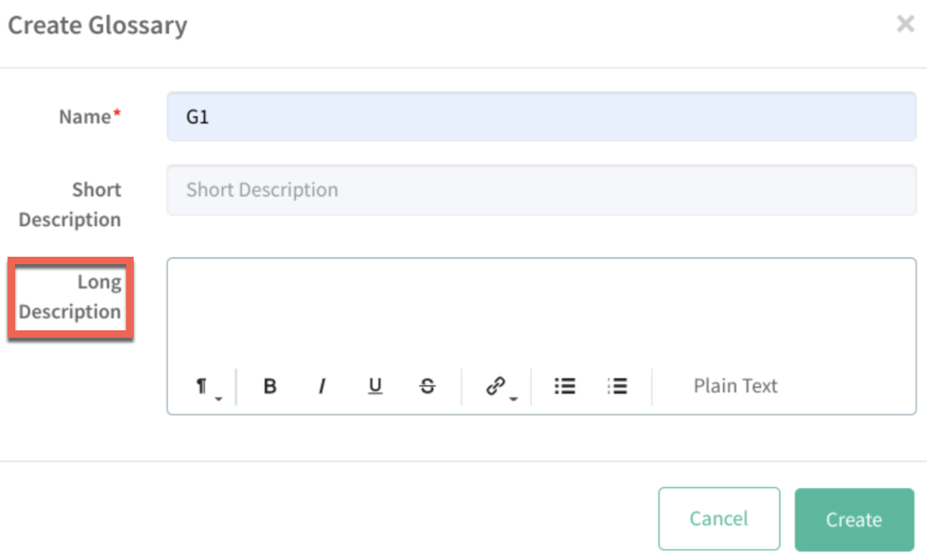
Task: Click the Create Glossary dialog title
Action: [x=98, y=26]
